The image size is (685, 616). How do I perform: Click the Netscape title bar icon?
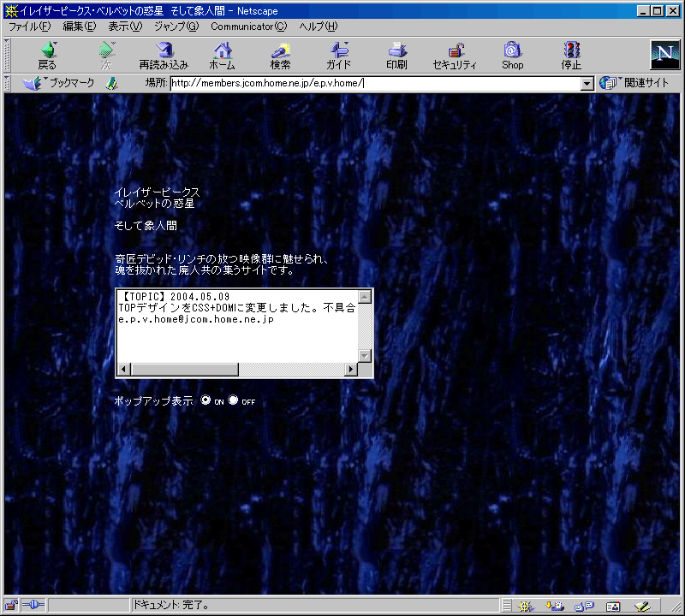11,11
